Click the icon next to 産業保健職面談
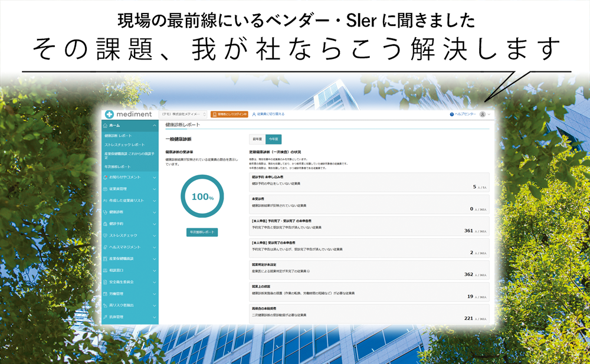The width and height of the screenshot is (590, 364). coord(106,259)
